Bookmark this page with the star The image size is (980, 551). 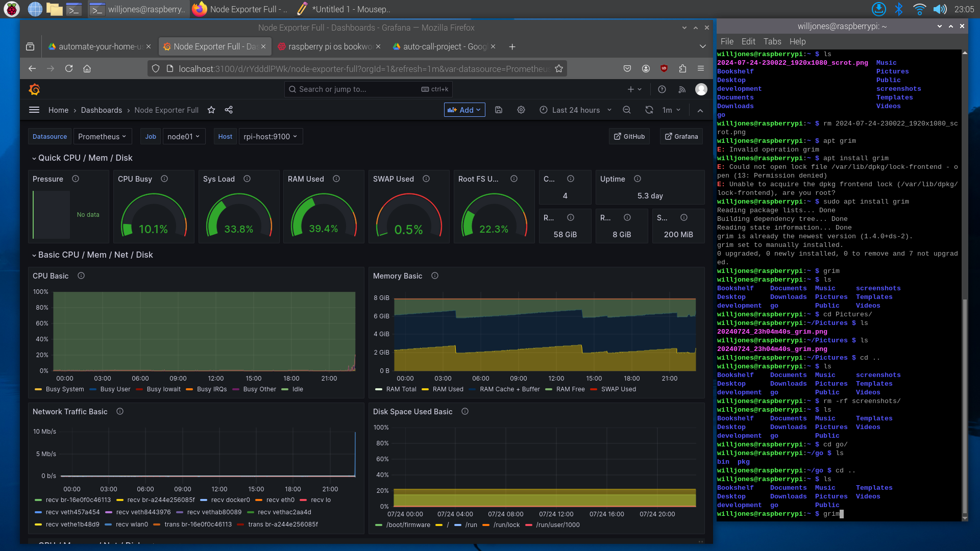tap(559, 68)
